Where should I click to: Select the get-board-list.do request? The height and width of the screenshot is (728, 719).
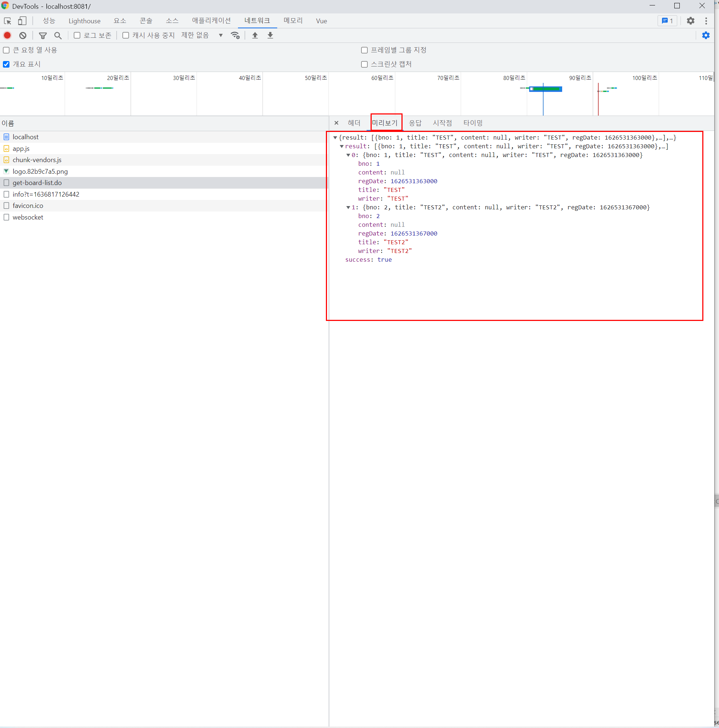pyautogui.click(x=37, y=183)
